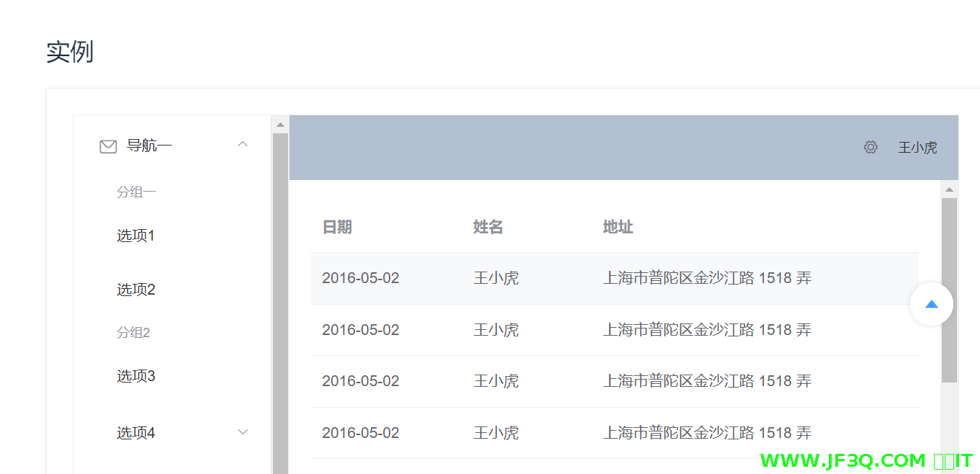The height and width of the screenshot is (474, 980).
Task: Click the 地址 column header
Action: click(x=618, y=228)
